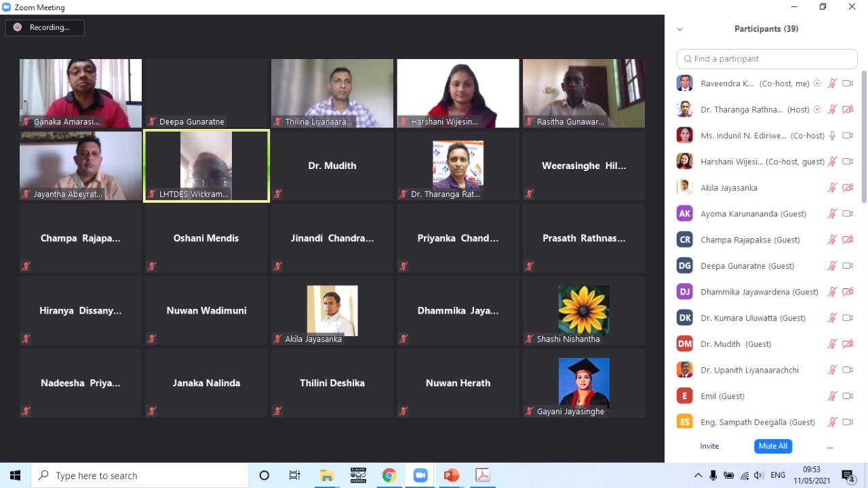Image resolution: width=868 pixels, height=488 pixels.
Task: Open the more options ellipsis beside Mute All
Action: click(830, 447)
